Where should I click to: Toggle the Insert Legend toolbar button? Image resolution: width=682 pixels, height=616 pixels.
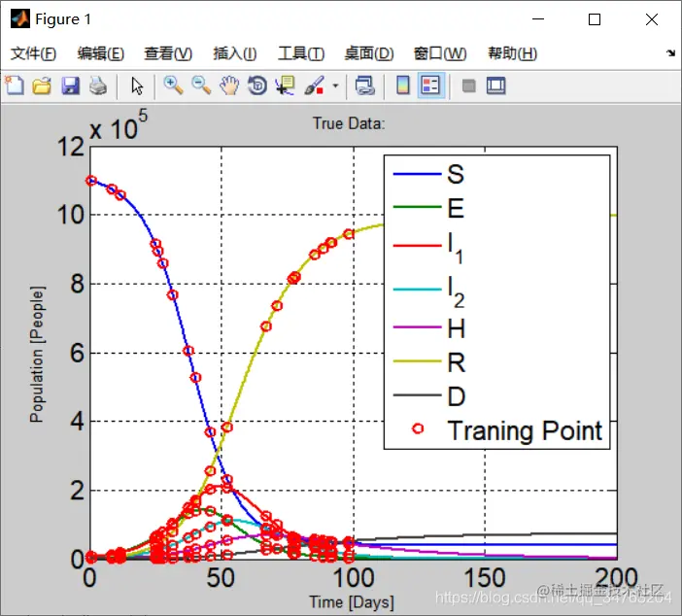tap(430, 86)
